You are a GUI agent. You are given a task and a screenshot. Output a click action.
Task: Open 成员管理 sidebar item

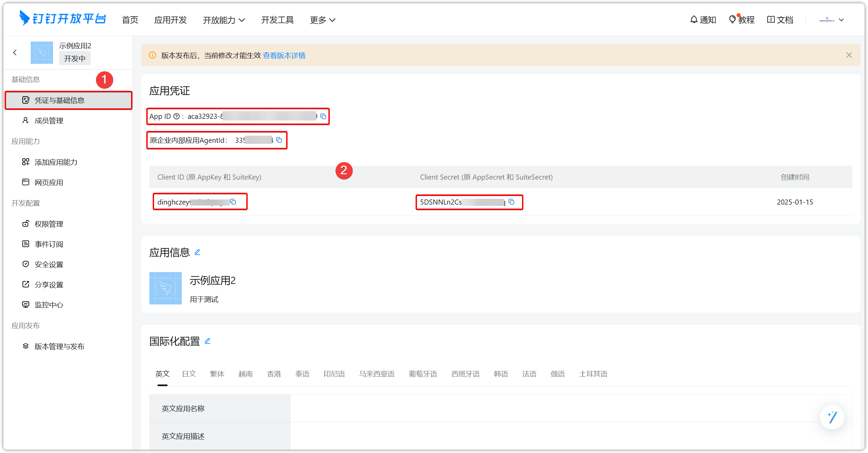69,121
